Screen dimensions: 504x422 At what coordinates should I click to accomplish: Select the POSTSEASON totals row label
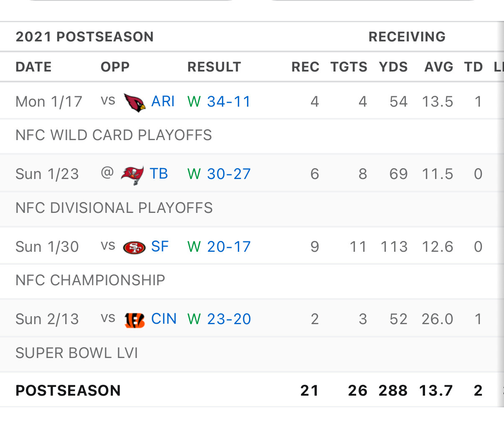pyautogui.click(x=68, y=391)
